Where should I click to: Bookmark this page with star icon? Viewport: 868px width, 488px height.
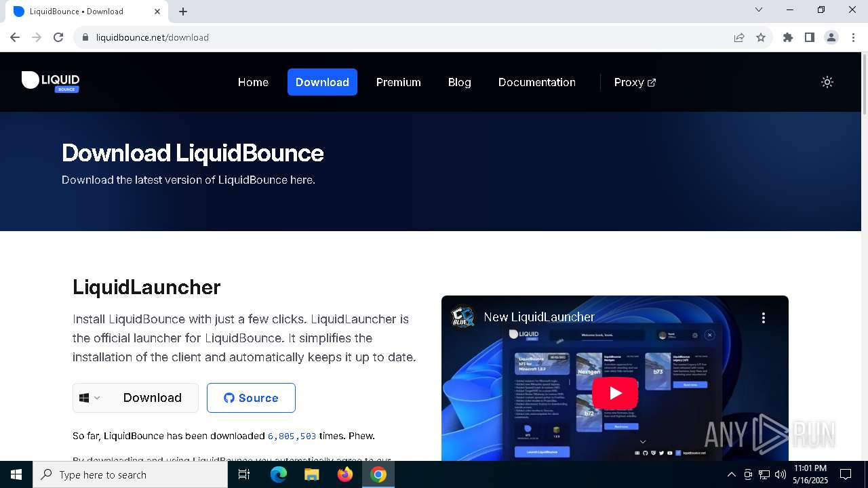coord(761,37)
